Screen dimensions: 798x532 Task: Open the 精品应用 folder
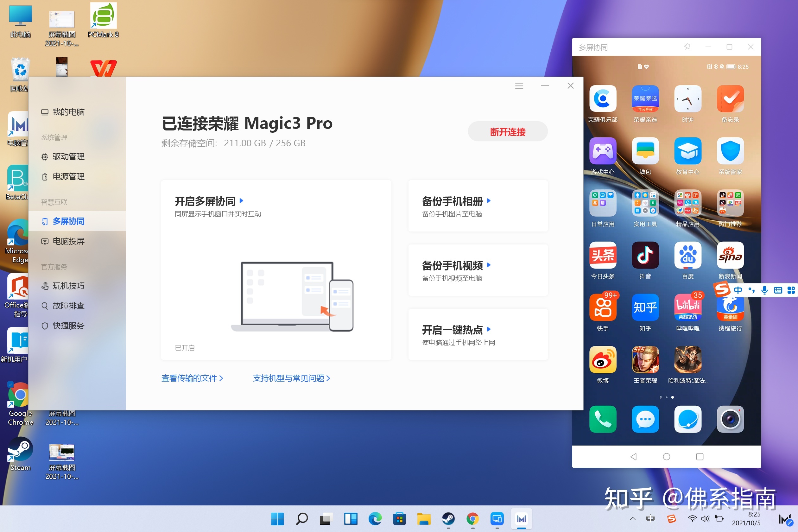pyautogui.click(x=687, y=203)
